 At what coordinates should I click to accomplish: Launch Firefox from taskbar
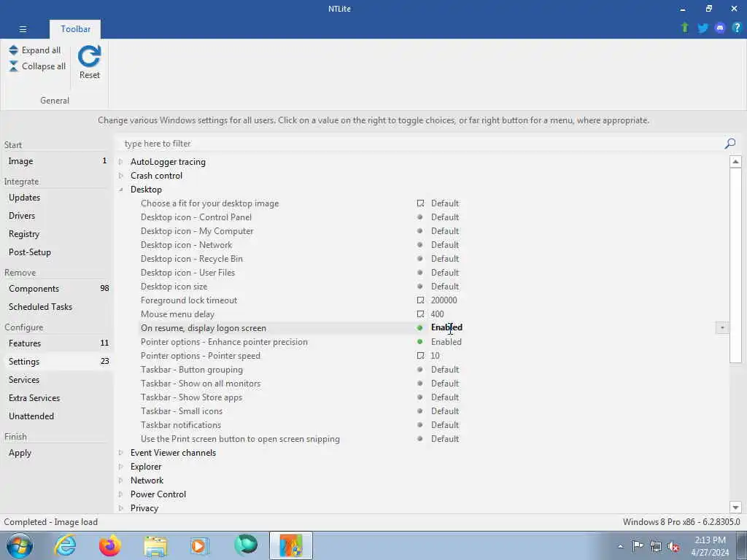point(110,545)
